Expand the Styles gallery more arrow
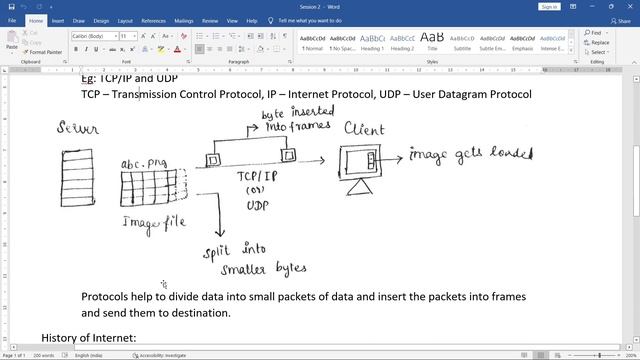The width and height of the screenshot is (640, 360). click(571, 51)
